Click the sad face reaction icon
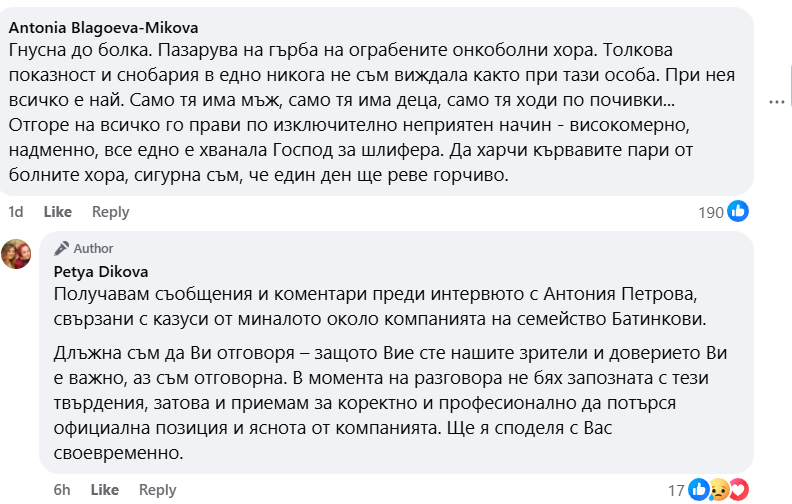792x504 pixels. pyautogui.click(x=718, y=489)
